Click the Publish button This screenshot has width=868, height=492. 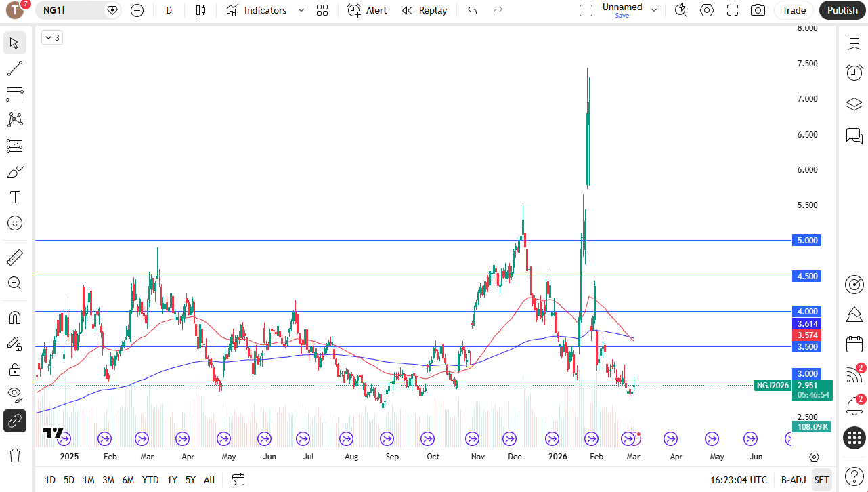[842, 10]
